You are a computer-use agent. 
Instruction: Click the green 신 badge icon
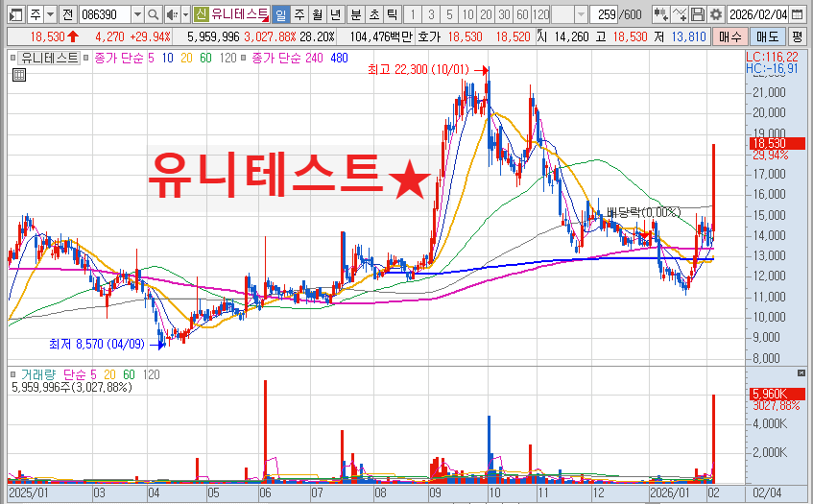[x=201, y=14]
